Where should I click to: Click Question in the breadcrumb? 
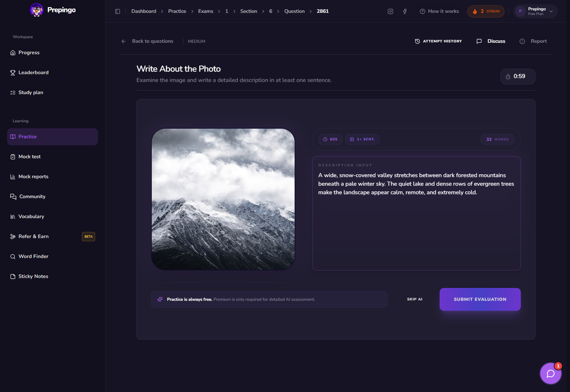pyautogui.click(x=294, y=11)
